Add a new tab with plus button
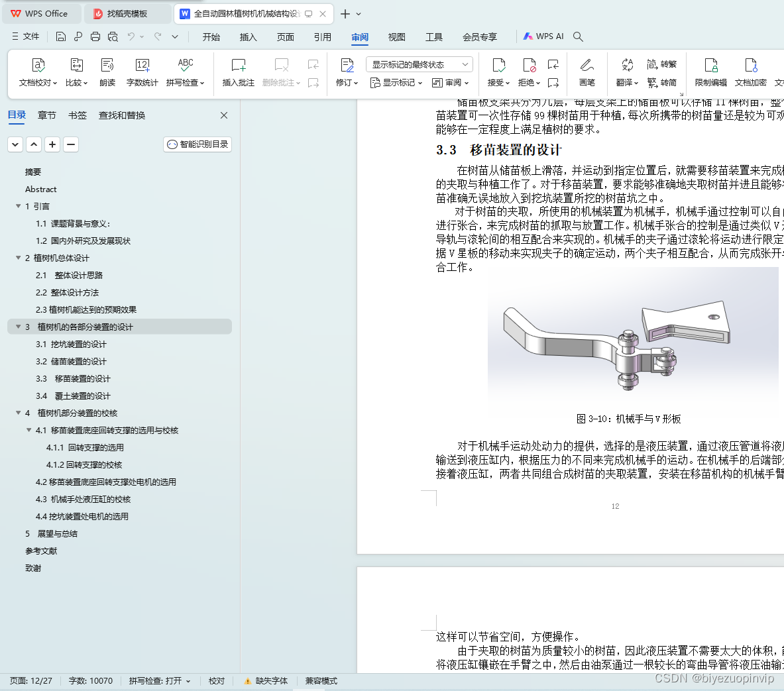This screenshot has height=691, width=784. 345,14
